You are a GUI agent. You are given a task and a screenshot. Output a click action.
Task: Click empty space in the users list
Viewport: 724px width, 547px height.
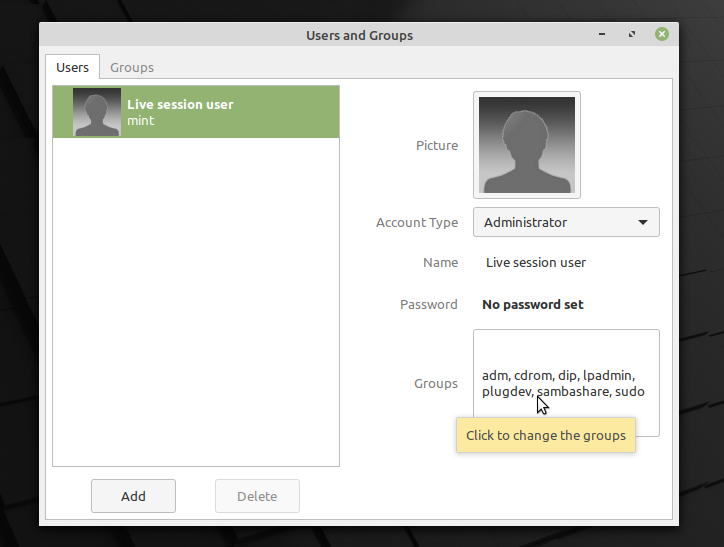point(196,300)
